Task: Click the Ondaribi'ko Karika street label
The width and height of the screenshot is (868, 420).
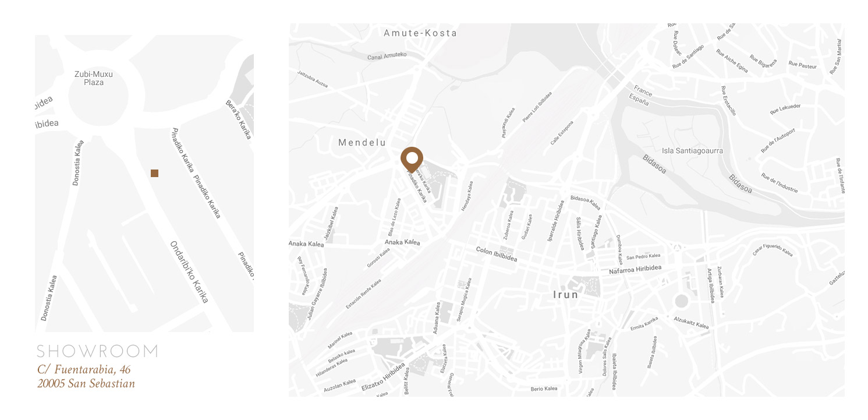Action: (189, 272)
